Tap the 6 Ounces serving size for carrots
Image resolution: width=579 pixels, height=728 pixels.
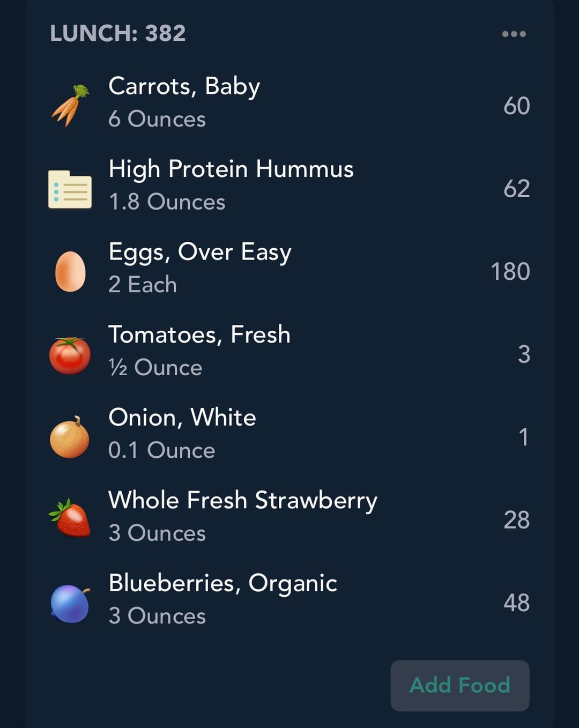coord(157,119)
